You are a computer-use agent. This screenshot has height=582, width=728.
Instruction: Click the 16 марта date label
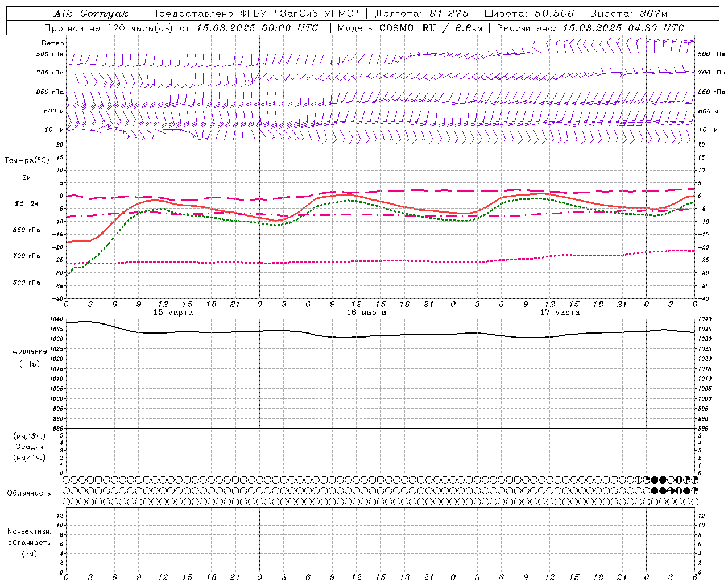point(366,312)
